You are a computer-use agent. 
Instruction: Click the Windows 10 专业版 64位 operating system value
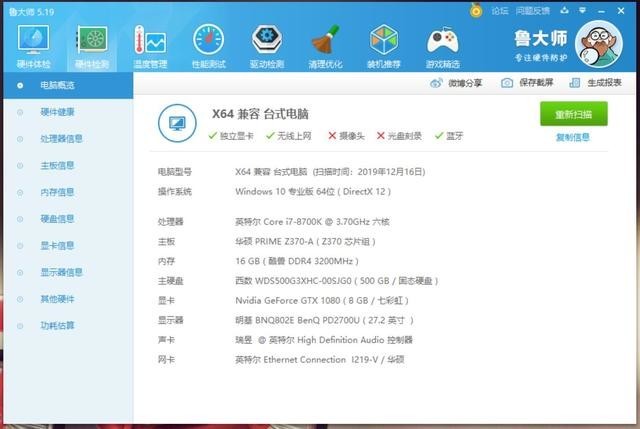[313, 191]
